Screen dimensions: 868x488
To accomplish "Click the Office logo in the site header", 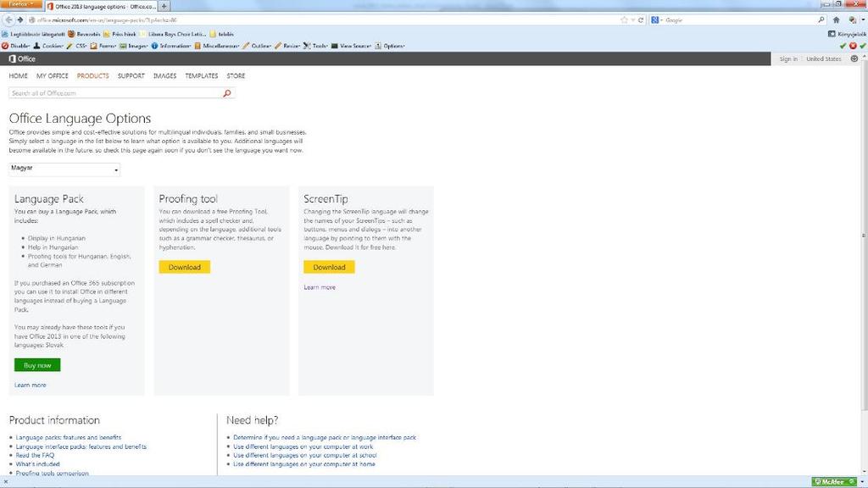I will (x=22, y=58).
